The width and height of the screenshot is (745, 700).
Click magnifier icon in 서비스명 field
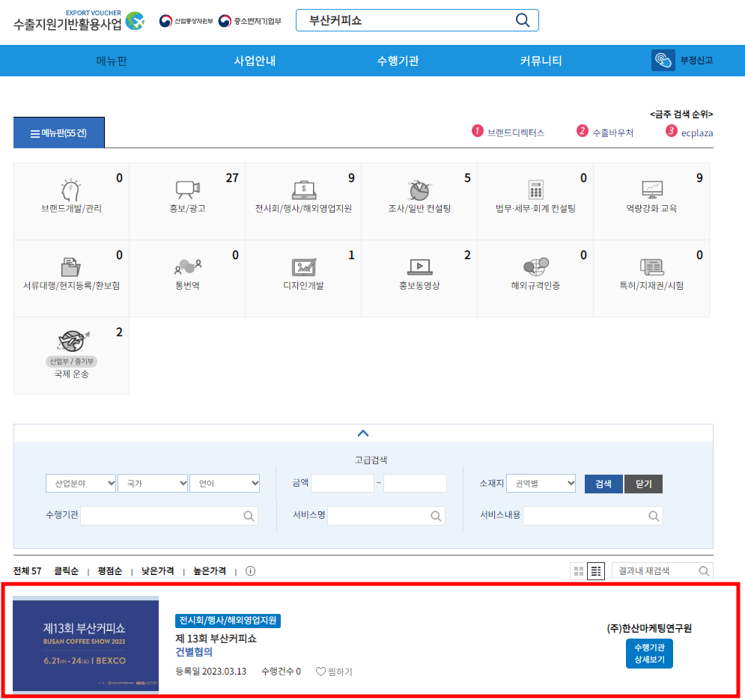pyautogui.click(x=436, y=516)
